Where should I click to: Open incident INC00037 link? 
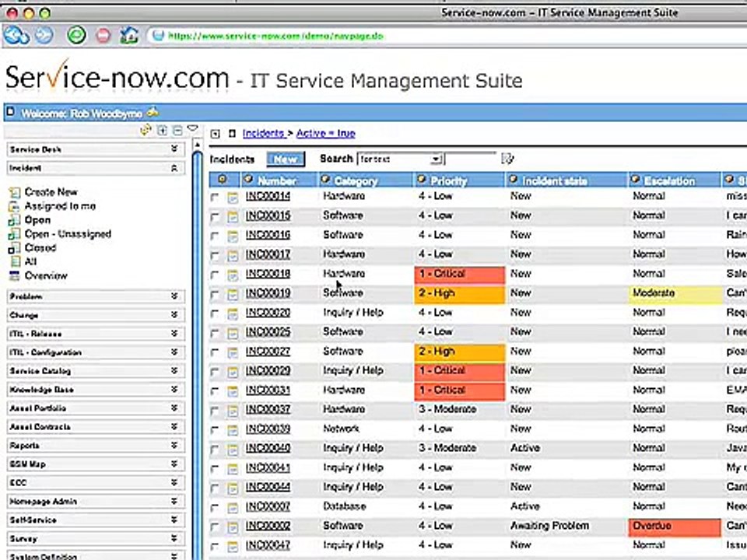tap(268, 410)
